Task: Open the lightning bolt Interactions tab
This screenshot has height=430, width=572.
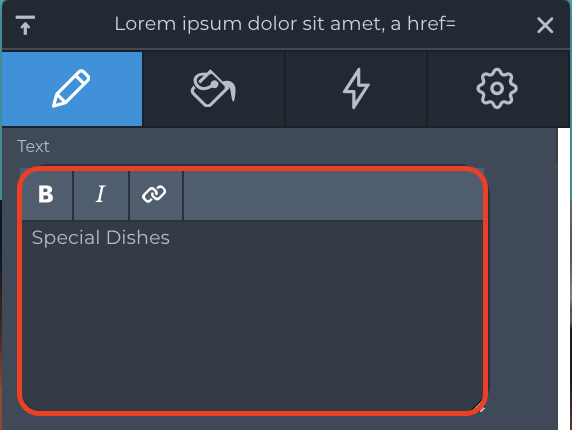Action: 356,89
